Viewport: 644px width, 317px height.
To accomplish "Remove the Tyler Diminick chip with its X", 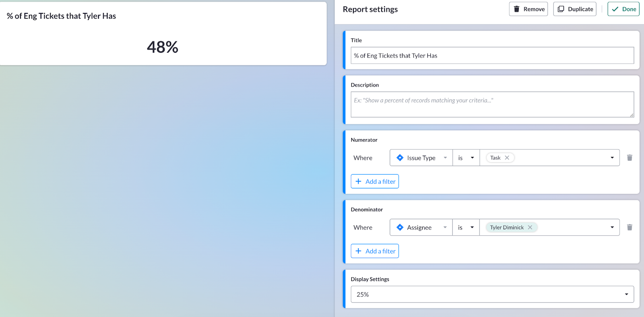I will coord(530,227).
